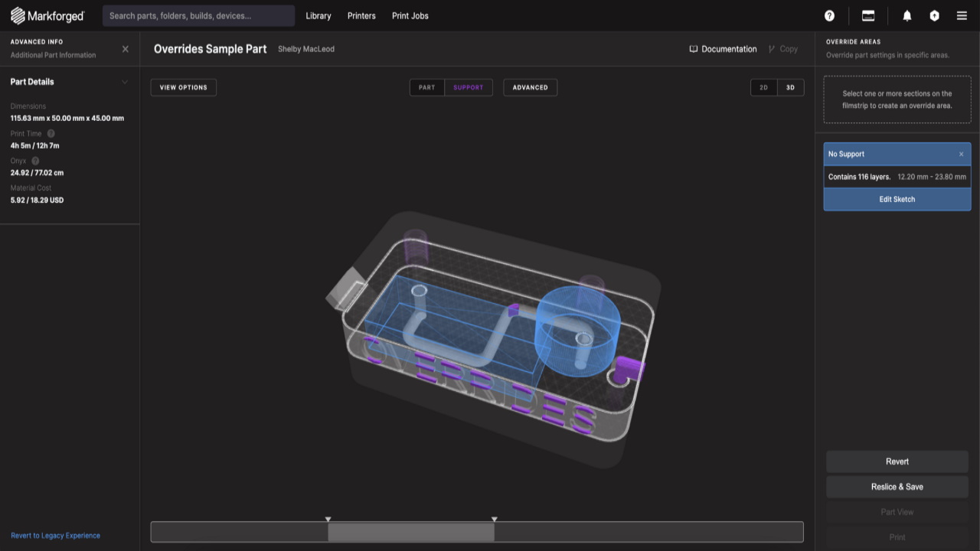
Task: Switch to the Support settings tab
Action: [469, 87]
